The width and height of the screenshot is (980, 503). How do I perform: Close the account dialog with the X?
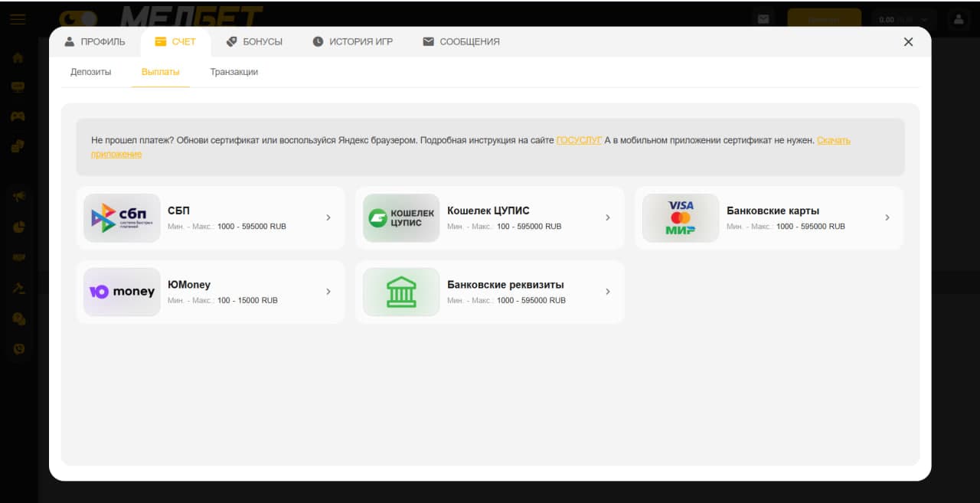tap(908, 42)
